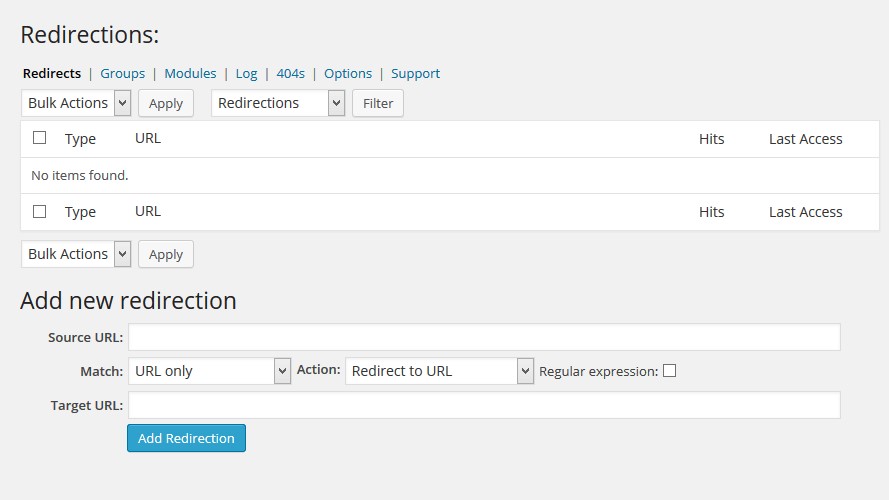The image size is (889, 500).
Task: Focus the Source URL input field
Action: (x=484, y=337)
